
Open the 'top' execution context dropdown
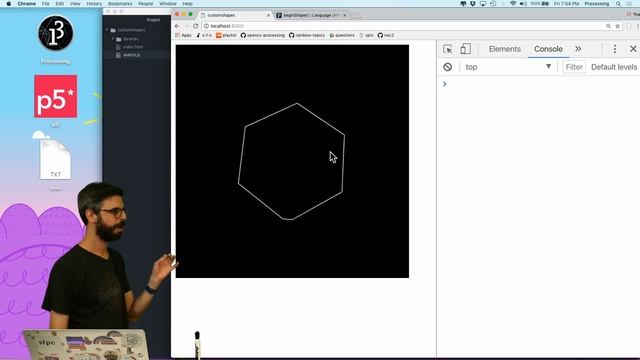tap(508, 67)
